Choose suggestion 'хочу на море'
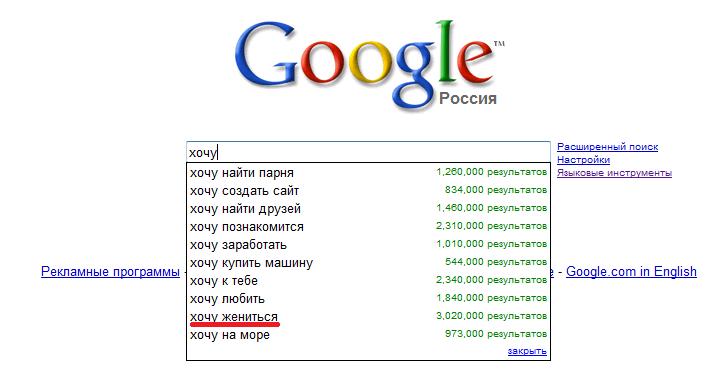 click(368, 335)
